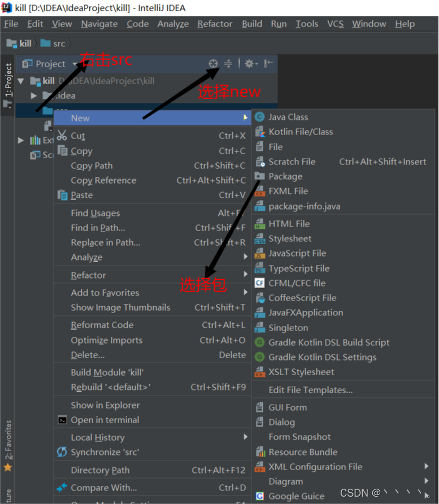Click the JavaScript File icon
Viewport: 439px width, 504px height.
click(259, 253)
